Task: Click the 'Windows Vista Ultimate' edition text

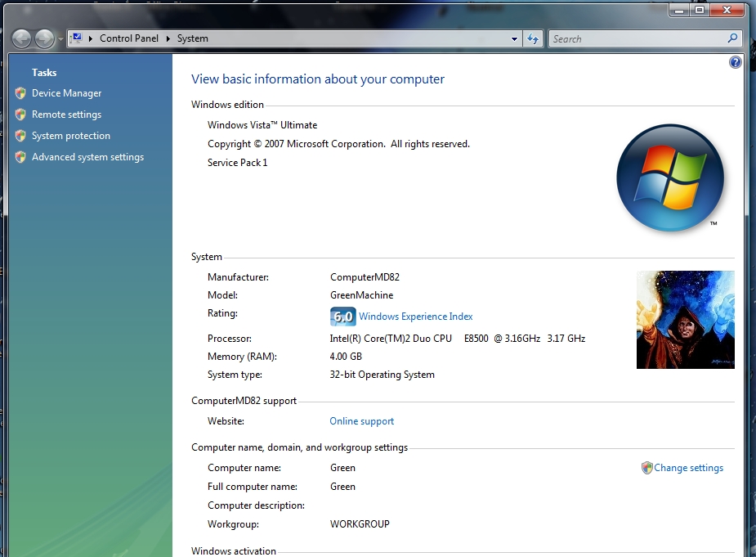Action: coord(262,125)
